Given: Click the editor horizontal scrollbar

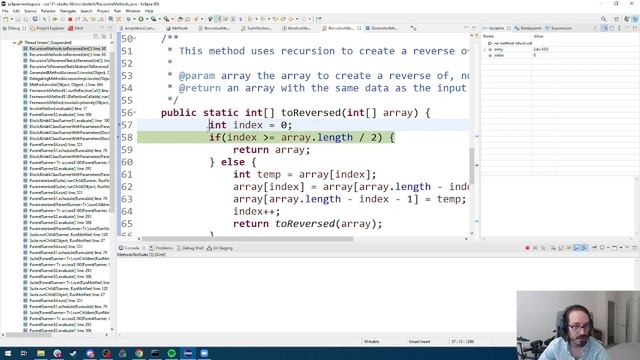Looking at the screenshot, I should [x=247, y=239].
